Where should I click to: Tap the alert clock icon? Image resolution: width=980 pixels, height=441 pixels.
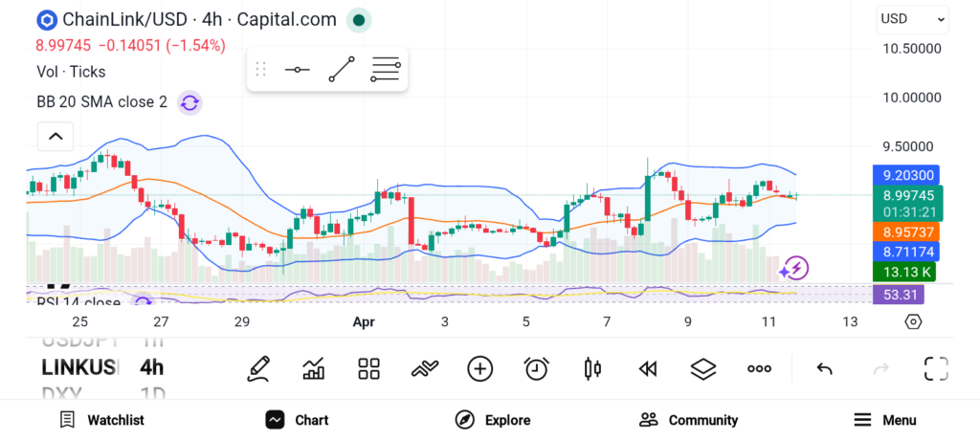[x=536, y=368]
